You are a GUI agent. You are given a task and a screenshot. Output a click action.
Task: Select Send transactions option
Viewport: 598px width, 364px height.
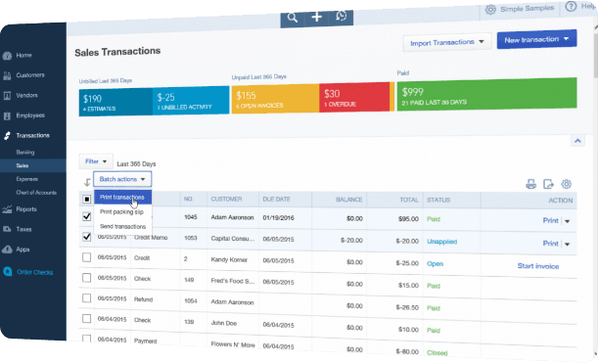pyautogui.click(x=122, y=226)
